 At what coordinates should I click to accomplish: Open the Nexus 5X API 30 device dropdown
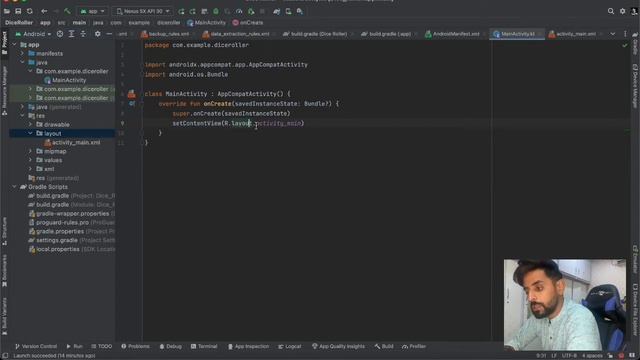[x=143, y=11]
